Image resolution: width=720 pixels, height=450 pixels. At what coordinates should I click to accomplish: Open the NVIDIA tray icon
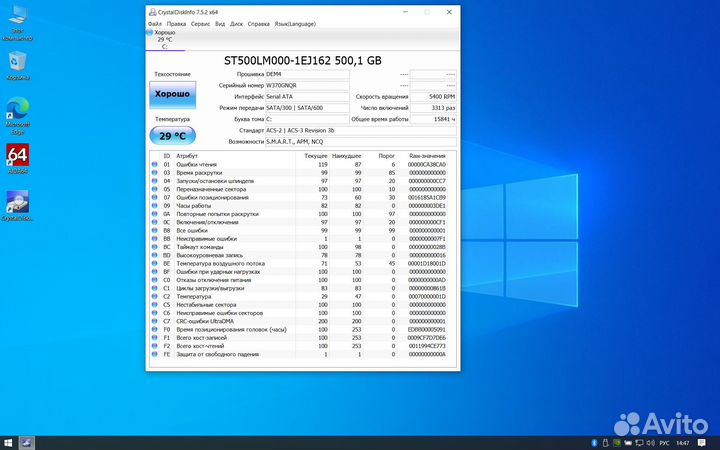[x=618, y=443]
